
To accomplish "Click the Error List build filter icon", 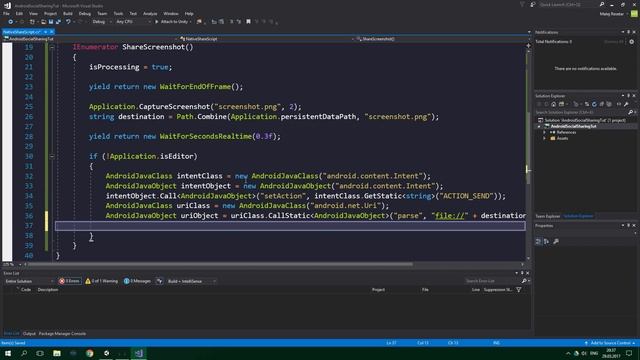I will tap(159, 281).
